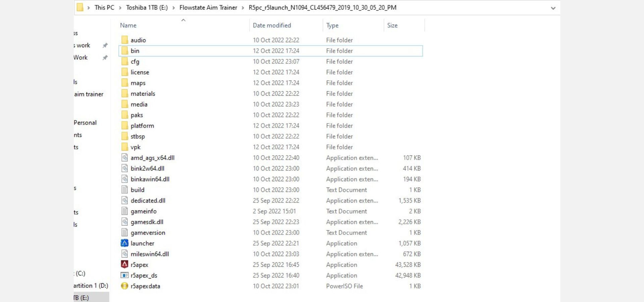Open the 'aim trainer' sidebar shortcut
644x302 pixels.
89,94
